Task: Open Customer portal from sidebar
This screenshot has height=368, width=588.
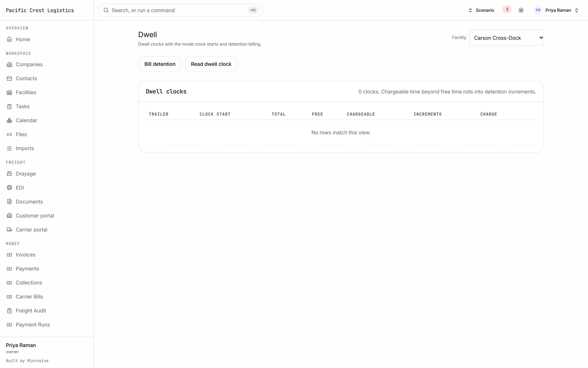Action: coord(35,216)
